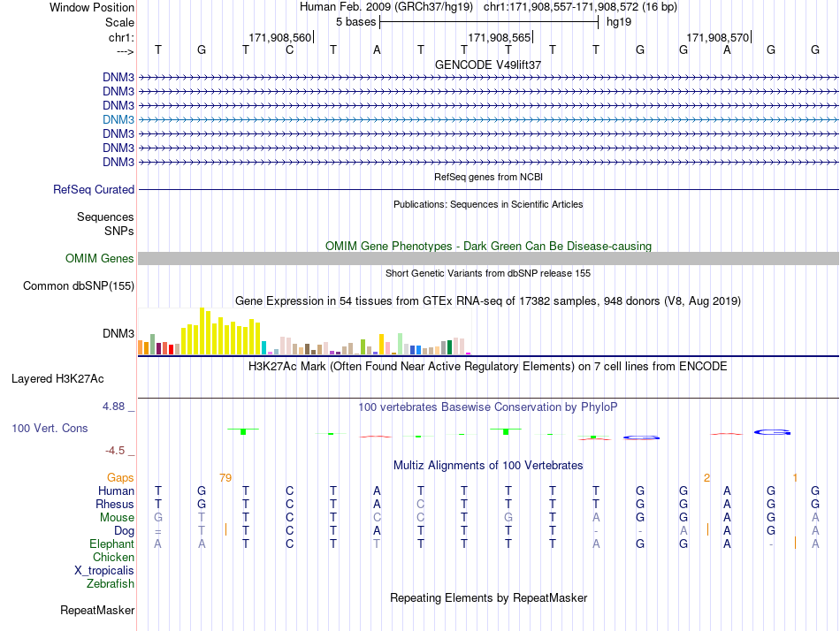Click the orange gap count 1
The image size is (840, 631).
795,477
